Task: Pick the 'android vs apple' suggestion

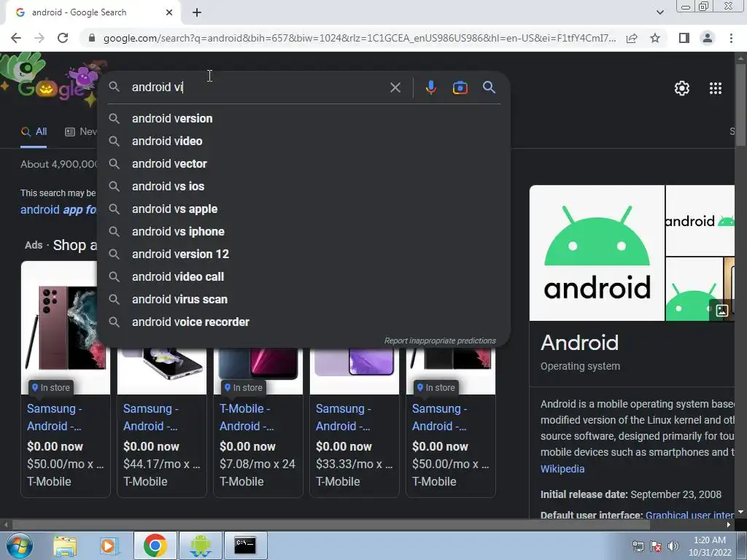Action: point(303,209)
